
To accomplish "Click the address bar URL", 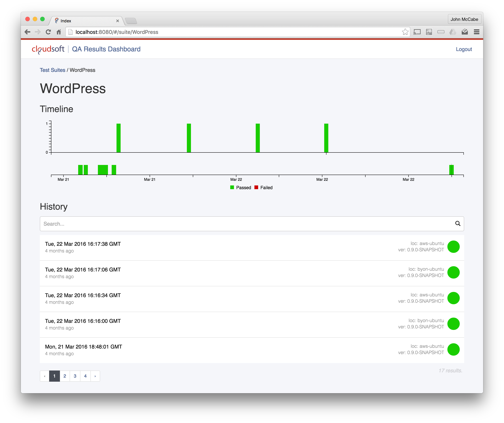I will (x=117, y=32).
